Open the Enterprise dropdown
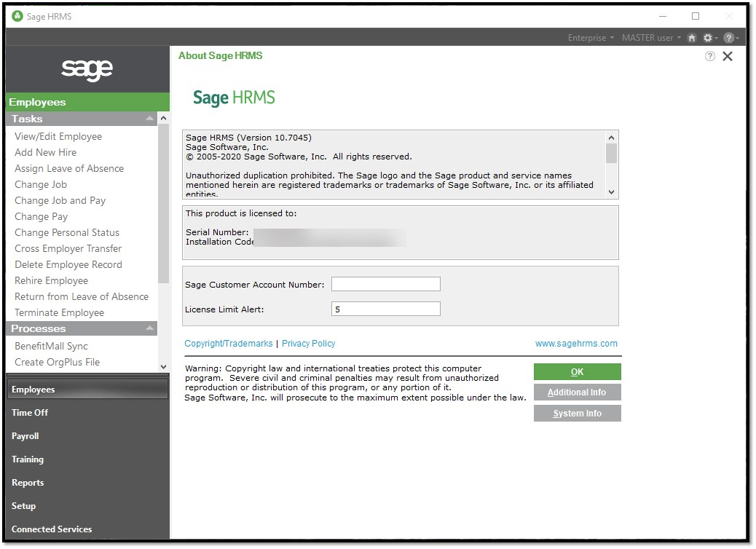Viewport: 756px width, 549px height. point(591,38)
